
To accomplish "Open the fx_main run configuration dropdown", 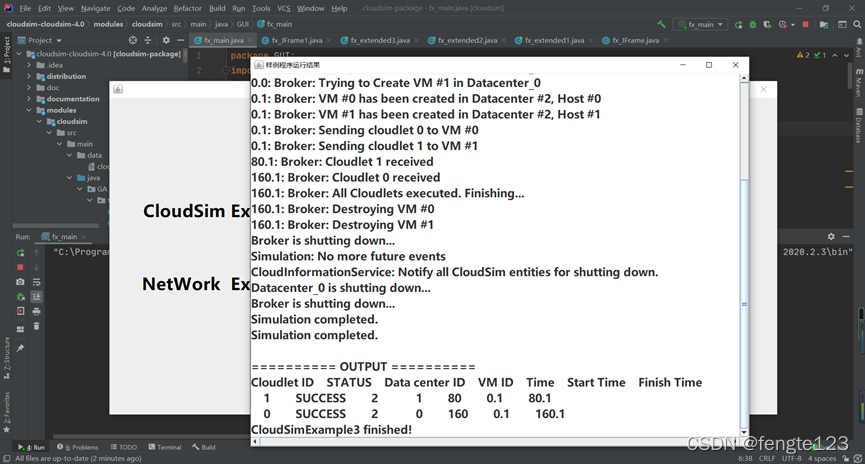I will [x=702, y=24].
